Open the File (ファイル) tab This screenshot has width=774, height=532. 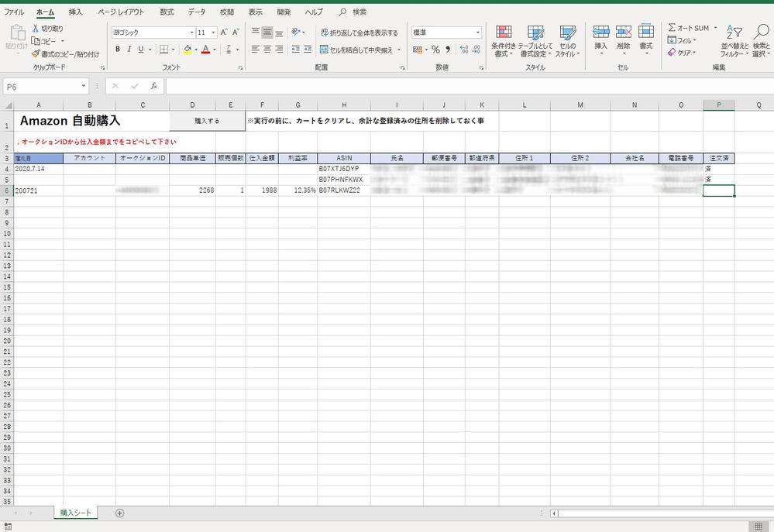click(14, 12)
